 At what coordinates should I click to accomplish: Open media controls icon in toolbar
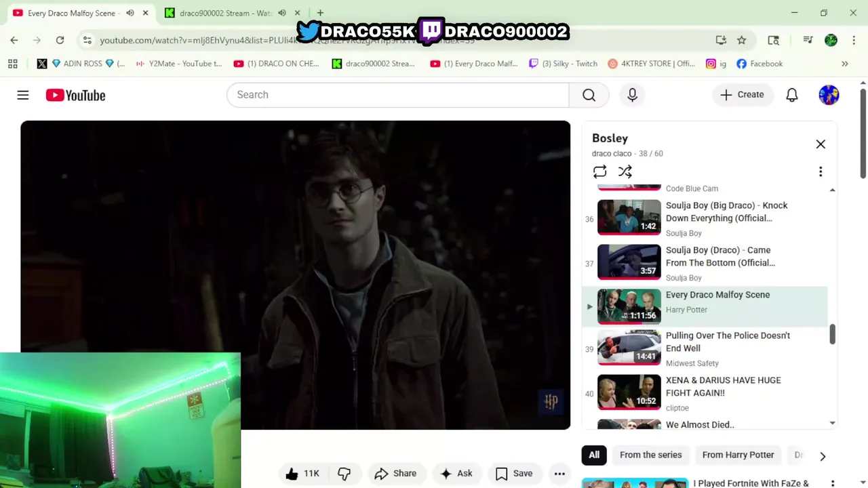click(x=808, y=40)
